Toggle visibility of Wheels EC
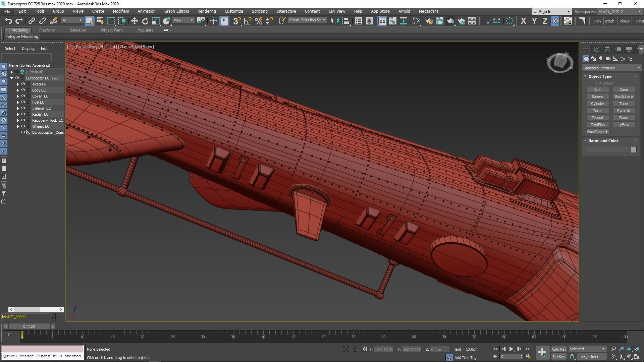 click(x=23, y=126)
